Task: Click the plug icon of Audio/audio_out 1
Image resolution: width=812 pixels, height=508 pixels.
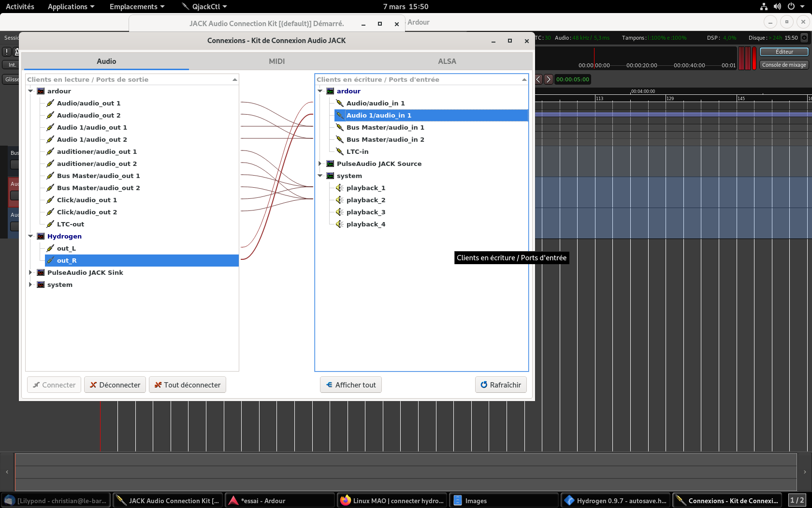Action: click(x=50, y=103)
